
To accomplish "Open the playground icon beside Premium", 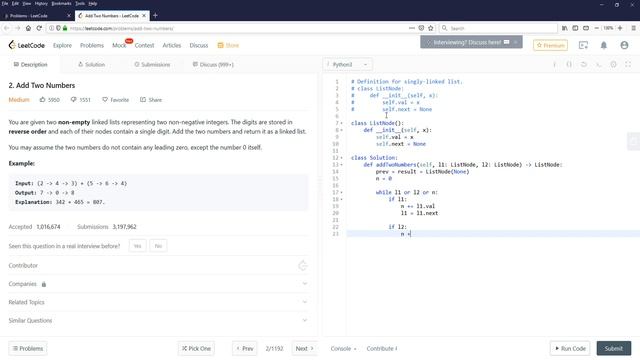I will 583,45.
